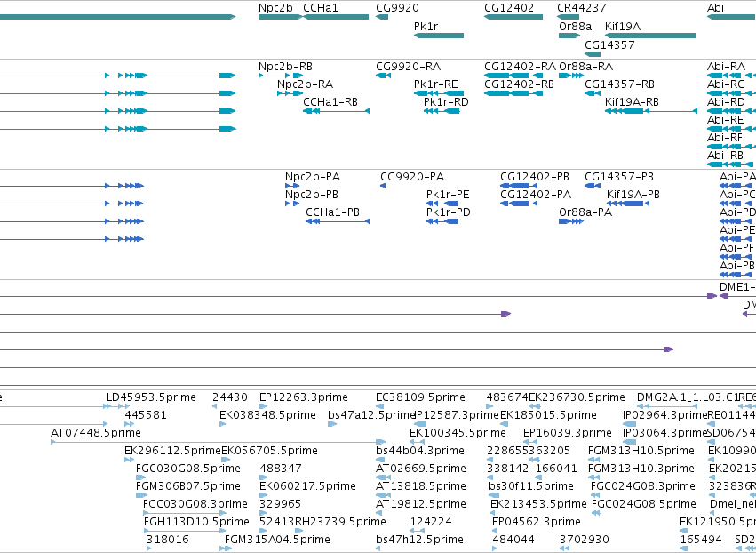The height and width of the screenshot is (553, 756).
Task: Click the Pk1r-RE transcript label
Action: pos(436,84)
